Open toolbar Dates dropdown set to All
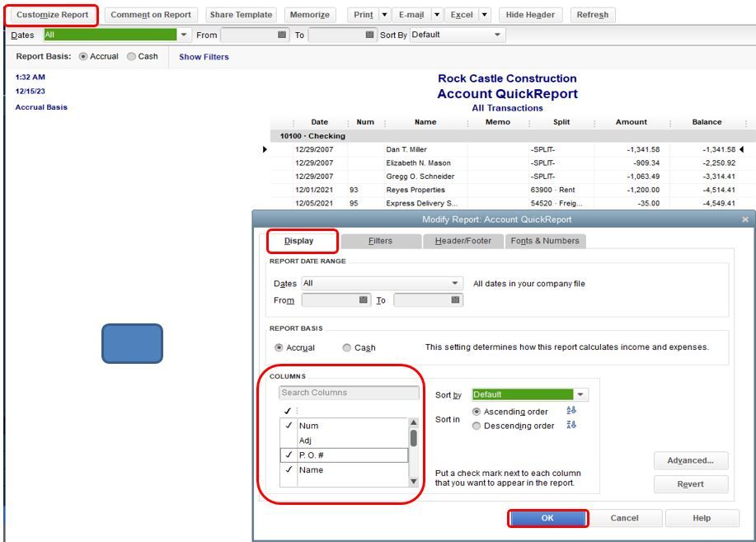 click(183, 35)
